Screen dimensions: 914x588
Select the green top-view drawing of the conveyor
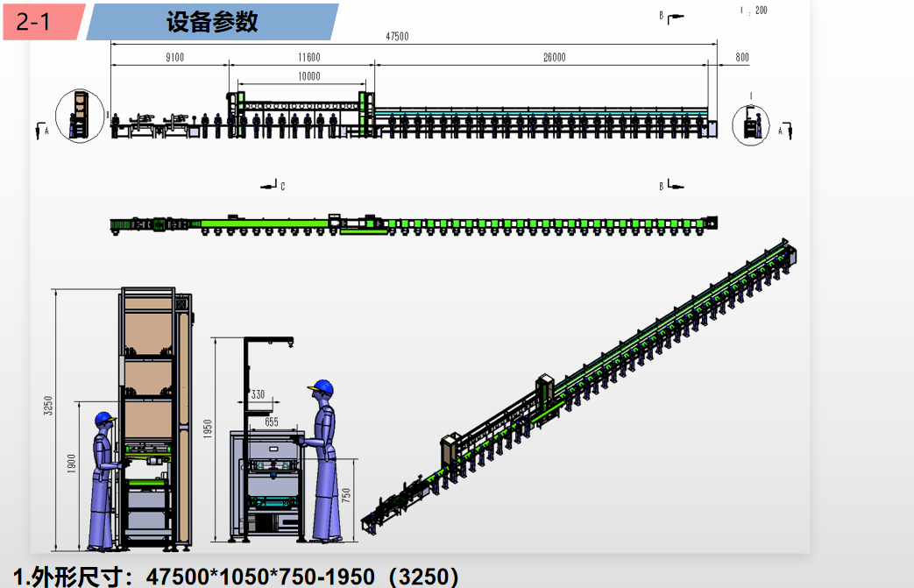point(414,225)
